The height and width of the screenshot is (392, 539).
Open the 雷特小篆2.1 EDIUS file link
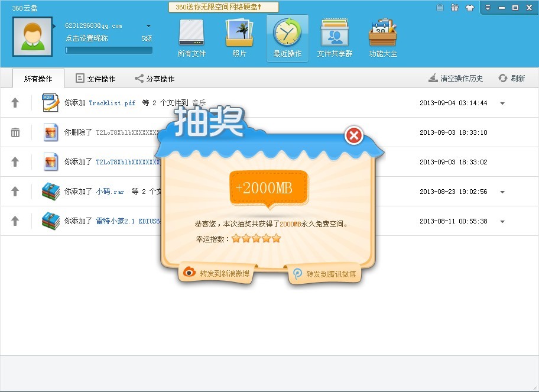tap(128, 221)
